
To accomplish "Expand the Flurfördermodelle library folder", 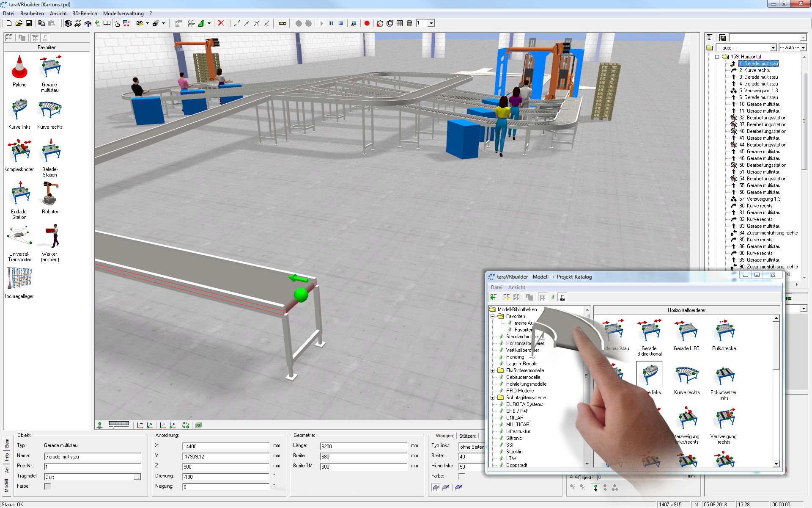I will pos(493,370).
